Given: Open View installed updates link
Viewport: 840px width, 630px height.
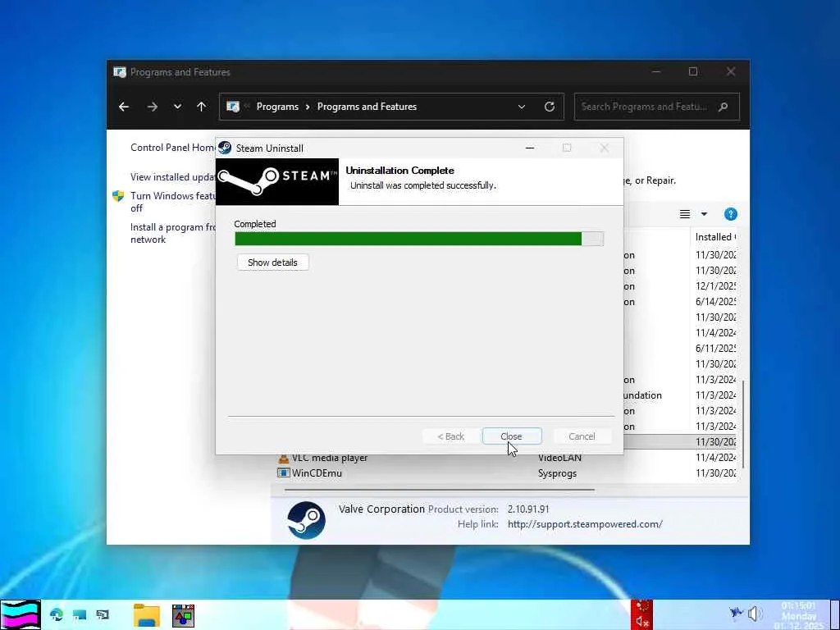Looking at the screenshot, I should pyautogui.click(x=172, y=177).
